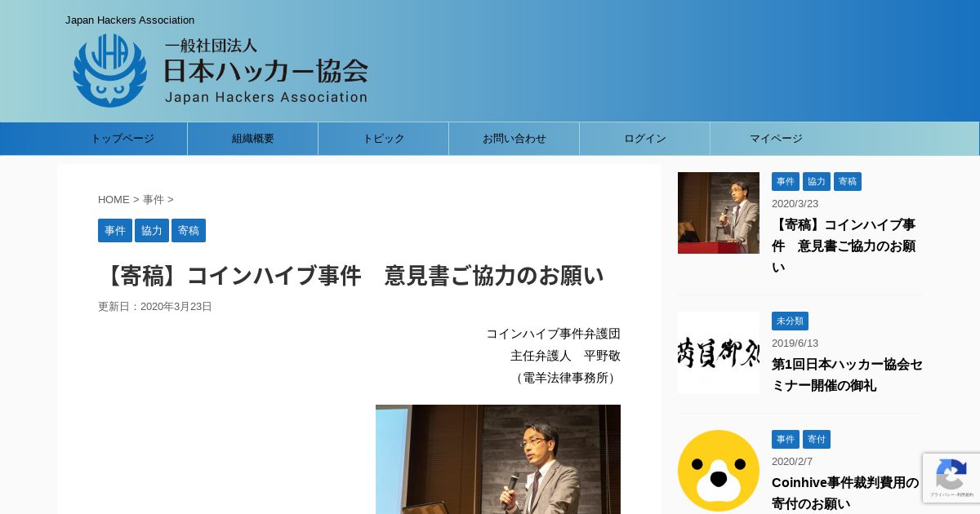The image size is (980, 514).
Task: Click コインハイブ事件弁護団 text line
Action: point(553,334)
